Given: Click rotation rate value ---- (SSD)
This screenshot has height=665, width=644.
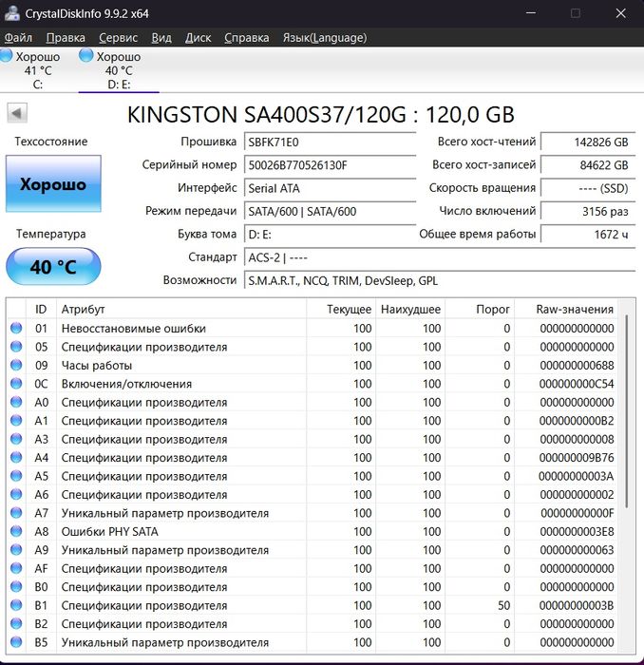Looking at the screenshot, I should click(x=588, y=188).
